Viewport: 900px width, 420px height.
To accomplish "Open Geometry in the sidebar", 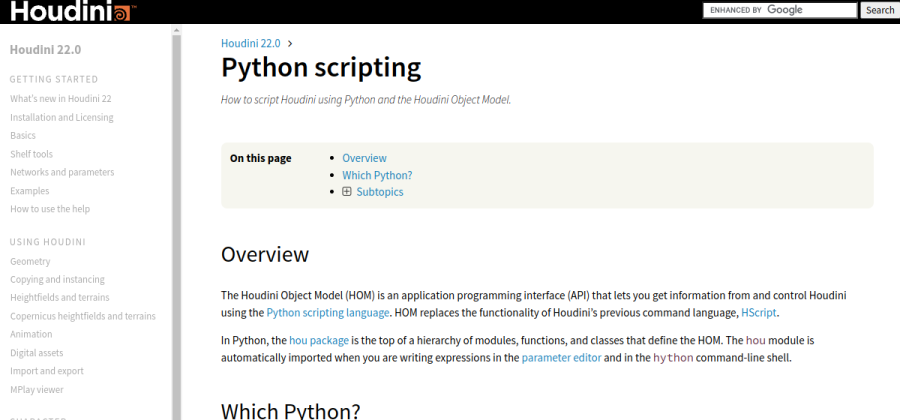I will 30,261.
